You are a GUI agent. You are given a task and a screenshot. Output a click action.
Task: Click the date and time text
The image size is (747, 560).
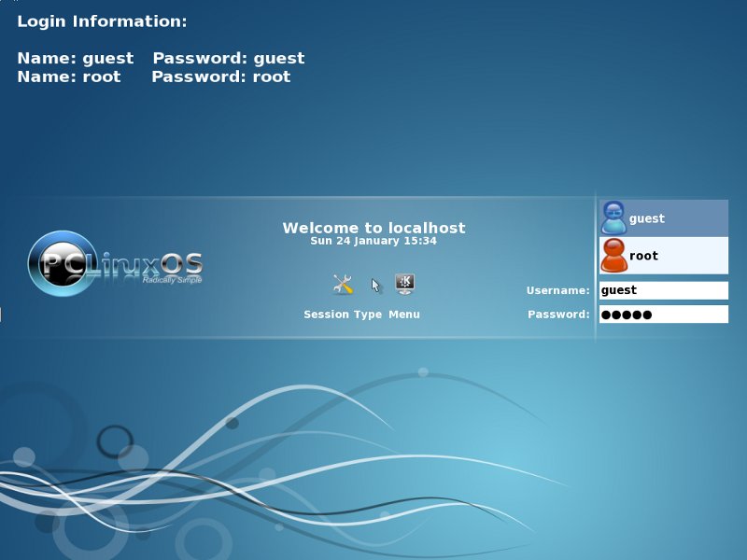click(x=373, y=241)
